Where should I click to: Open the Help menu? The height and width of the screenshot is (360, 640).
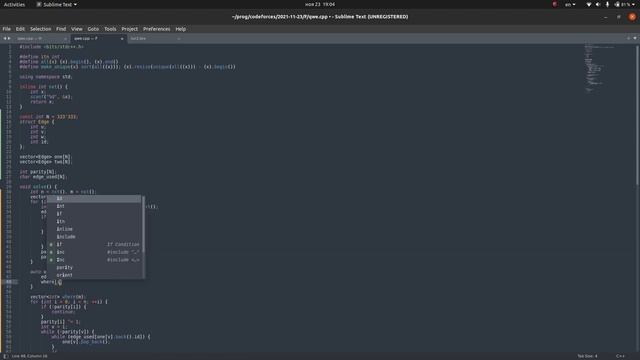pos(180,29)
